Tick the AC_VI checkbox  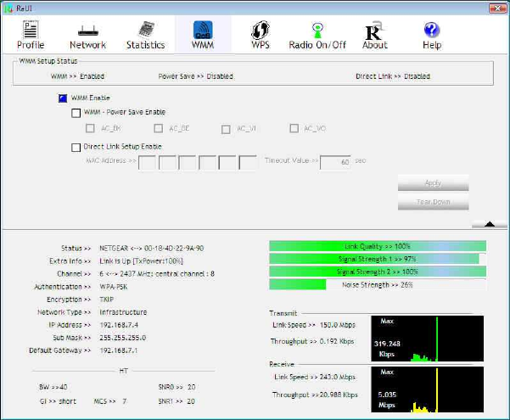226,129
